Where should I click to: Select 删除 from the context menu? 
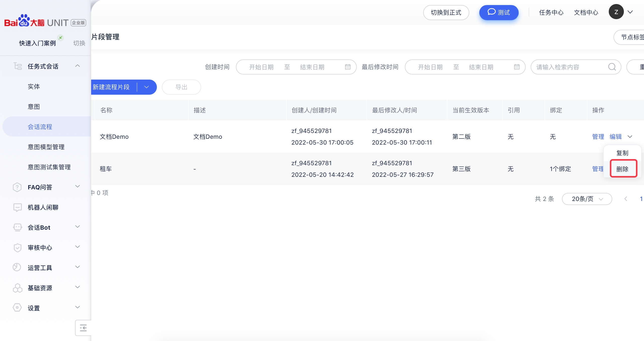tap(622, 169)
